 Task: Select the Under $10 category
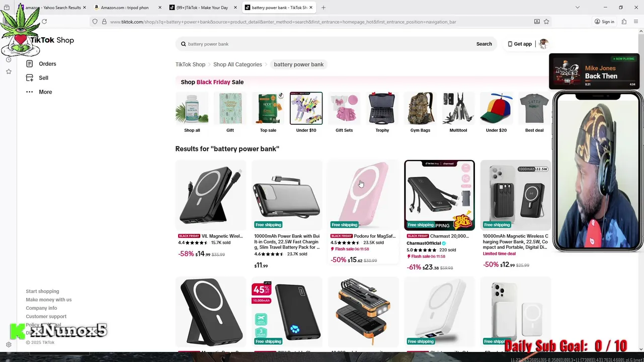tap(306, 113)
